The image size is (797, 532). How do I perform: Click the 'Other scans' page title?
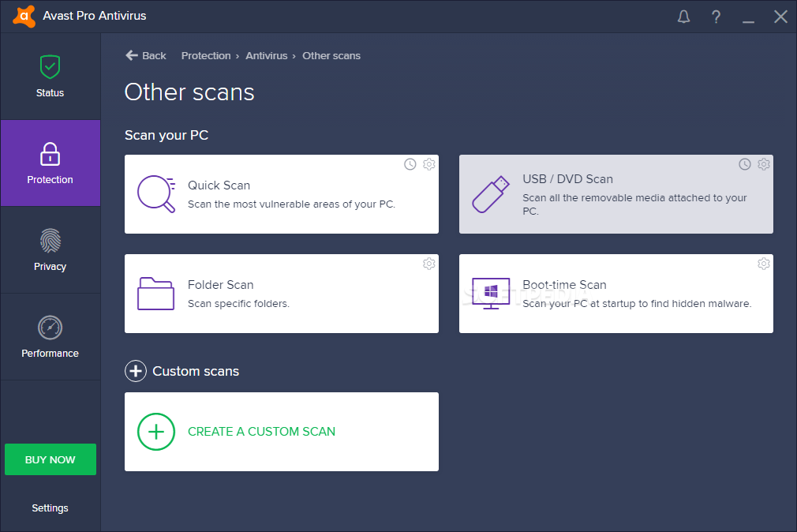click(x=189, y=92)
